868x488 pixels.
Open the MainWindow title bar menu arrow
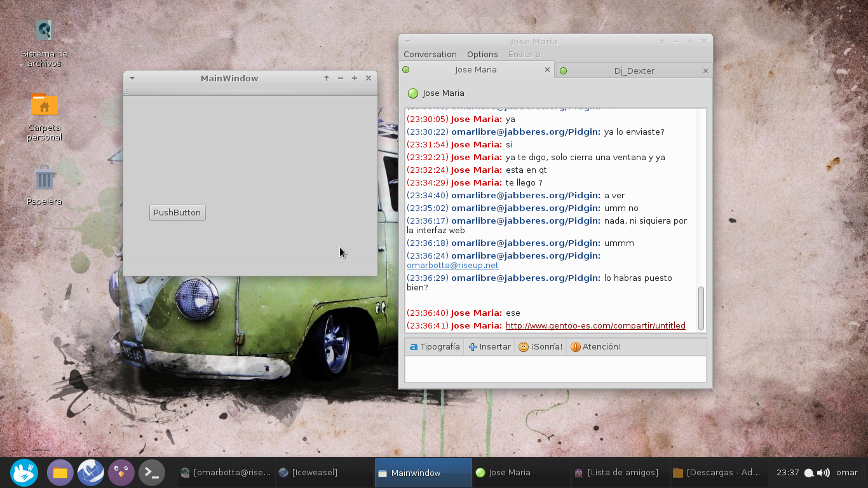[x=132, y=78]
